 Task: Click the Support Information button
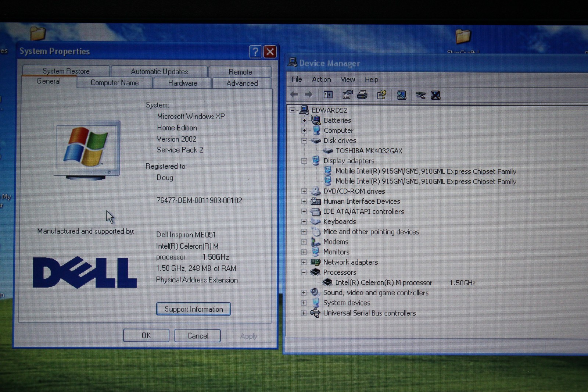[194, 309]
